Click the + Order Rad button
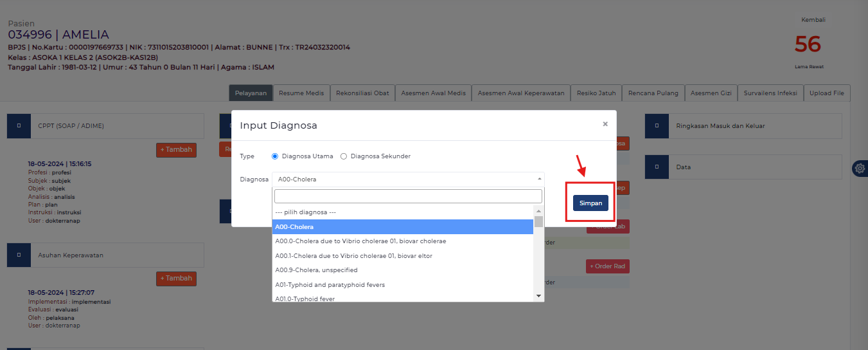Image resolution: width=868 pixels, height=350 pixels. [607, 266]
